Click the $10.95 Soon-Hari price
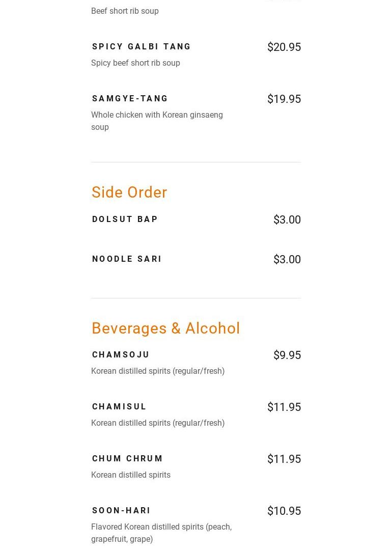392x552 pixels. (x=284, y=511)
